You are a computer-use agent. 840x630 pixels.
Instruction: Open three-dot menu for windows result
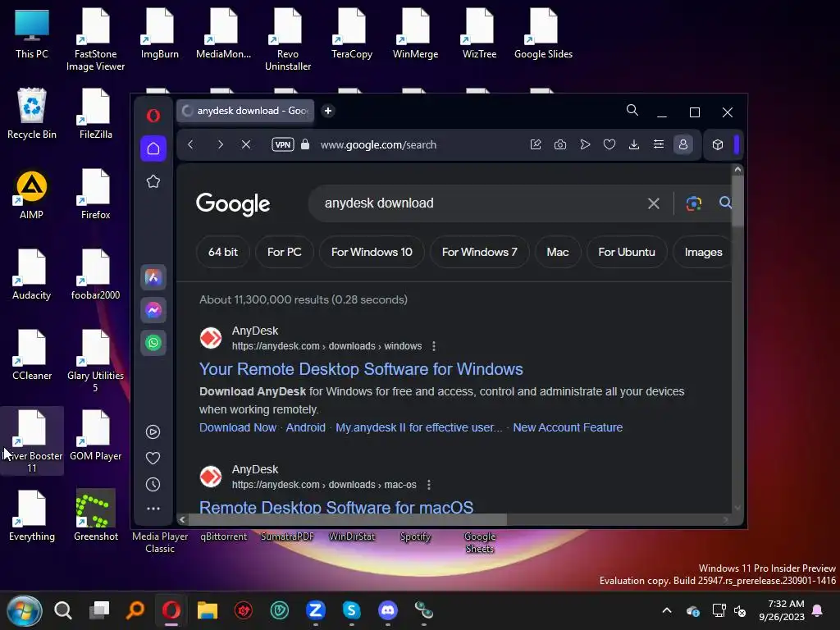coord(433,346)
